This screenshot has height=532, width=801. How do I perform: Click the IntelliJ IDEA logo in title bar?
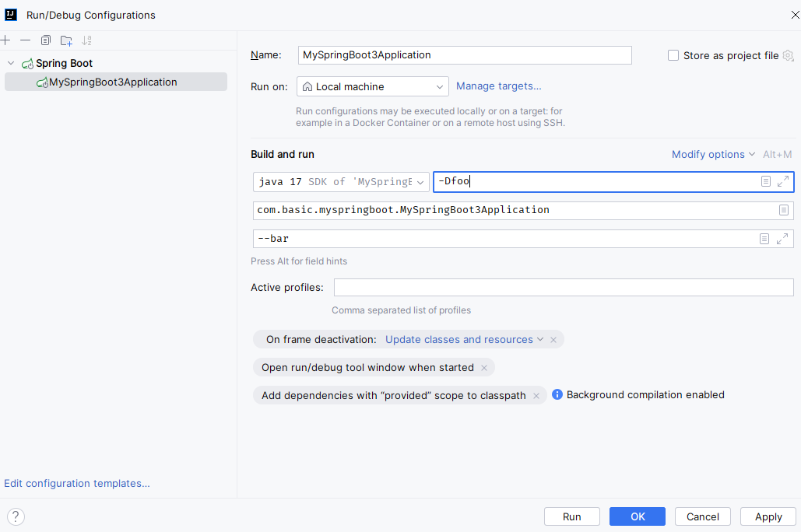(11, 15)
